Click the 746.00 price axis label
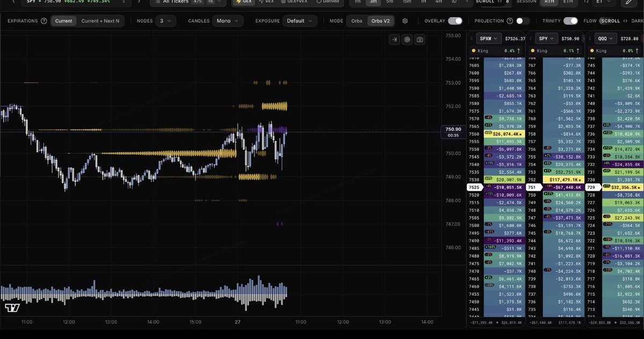 [453, 248]
